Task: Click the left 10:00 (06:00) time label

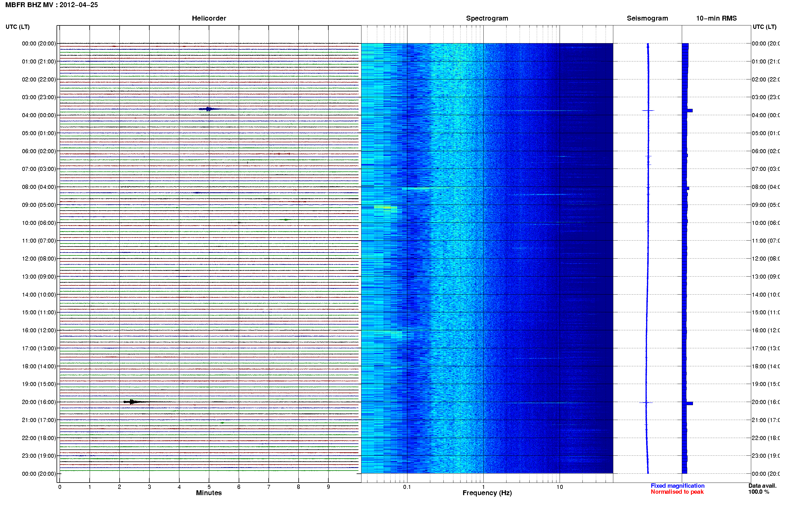Action: coord(39,223)
